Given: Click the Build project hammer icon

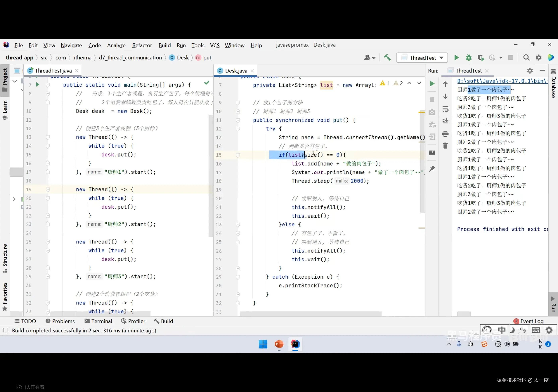Looking at the screenshot, I should tap(387, 58).
